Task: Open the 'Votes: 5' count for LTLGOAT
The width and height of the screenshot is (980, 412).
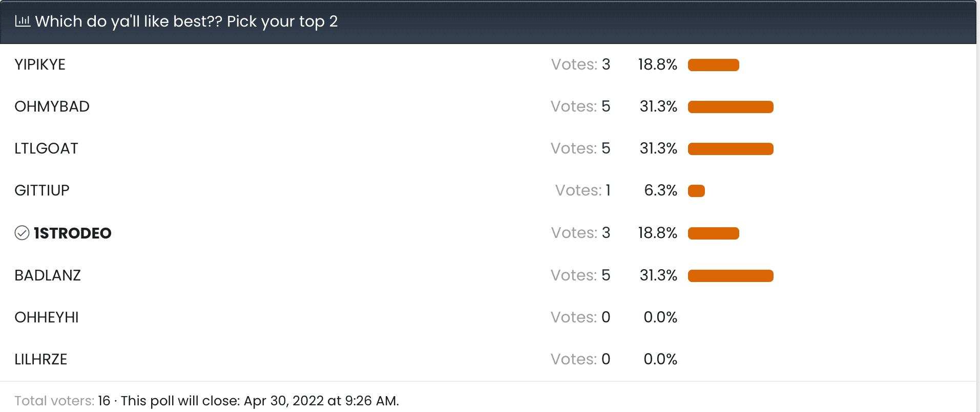Action: point(580,148)
